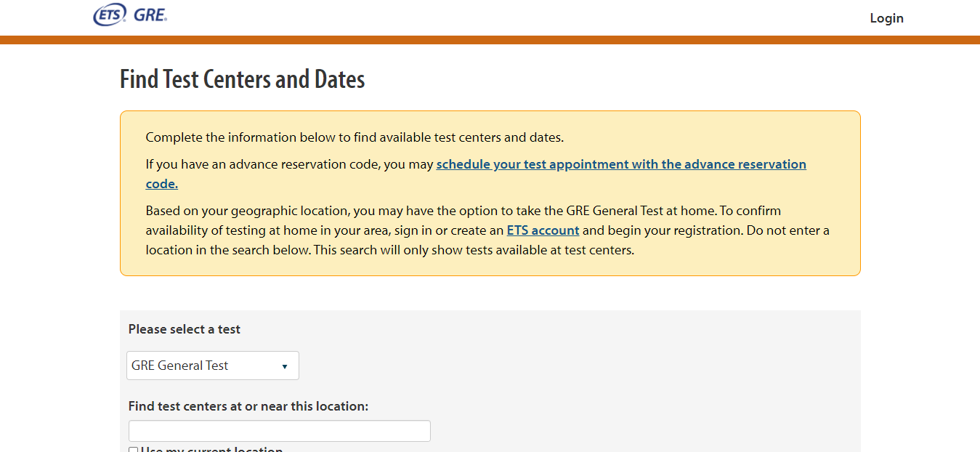Open the GRE General Test dropdown

pos(212,366)
